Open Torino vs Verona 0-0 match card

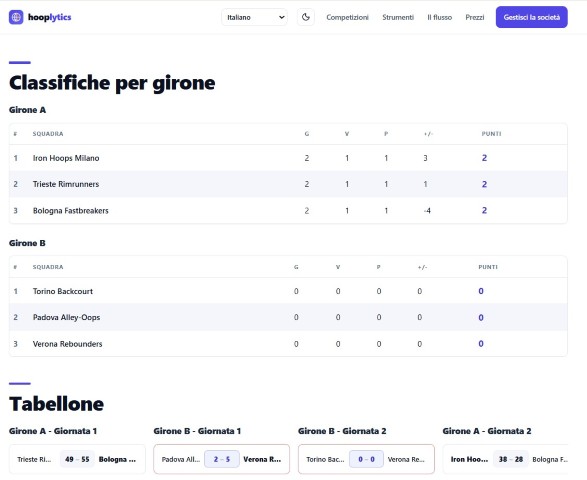[366, 459]
